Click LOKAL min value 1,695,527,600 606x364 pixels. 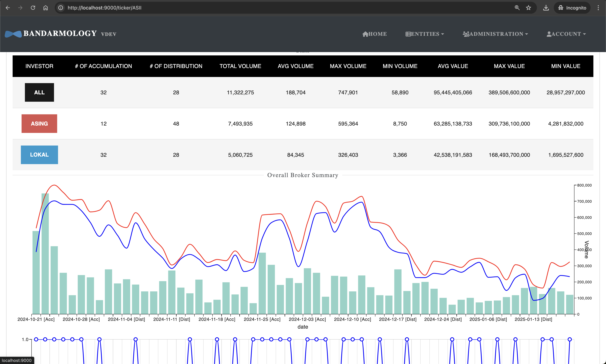pyautogui.click(x=565, y=155)
